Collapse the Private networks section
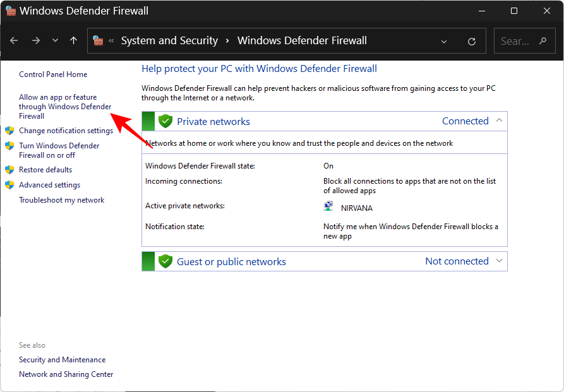The height and width of the screenshot is (392, 564). [x=498, y=121]
